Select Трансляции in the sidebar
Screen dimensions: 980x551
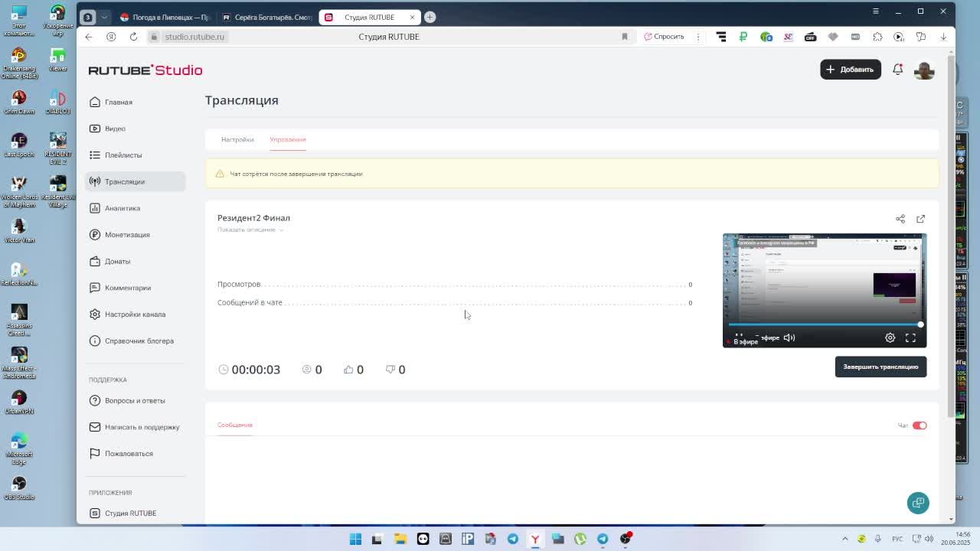135,181
